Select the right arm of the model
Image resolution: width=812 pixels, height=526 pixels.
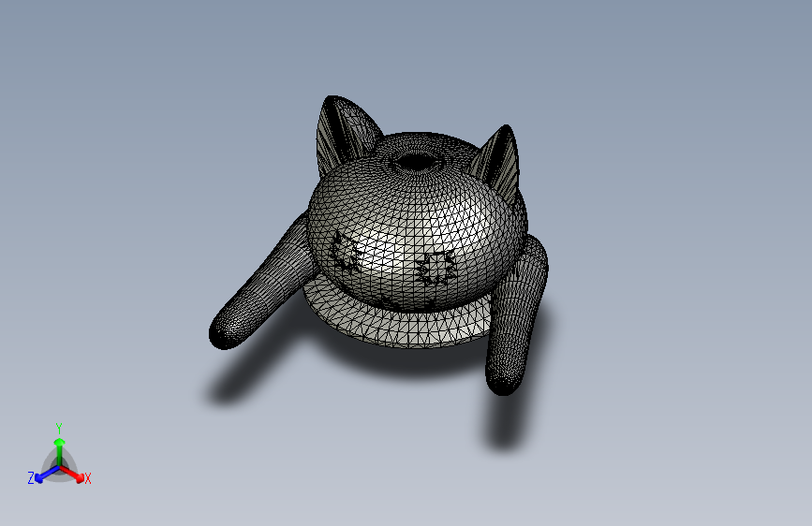pos(516,317)
